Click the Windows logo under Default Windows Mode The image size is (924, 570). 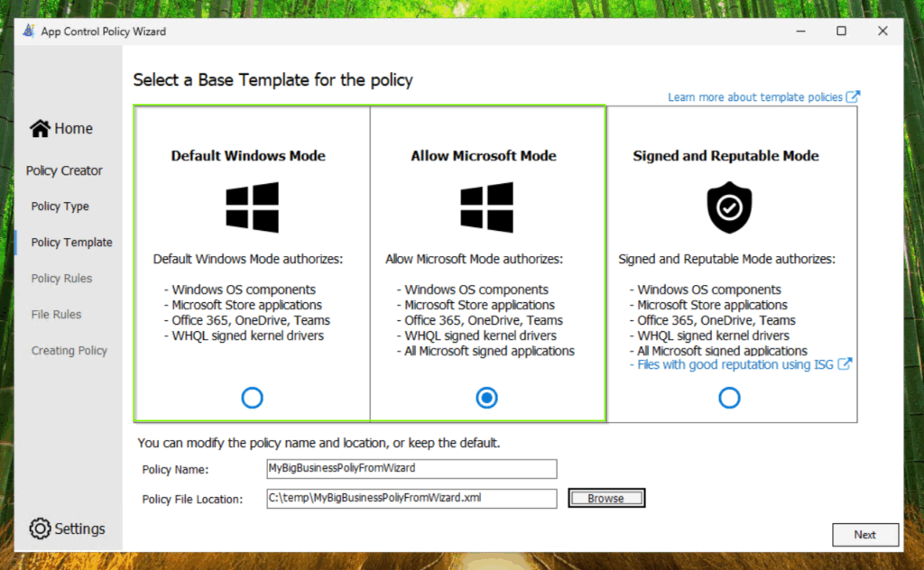tap(252, 207)
